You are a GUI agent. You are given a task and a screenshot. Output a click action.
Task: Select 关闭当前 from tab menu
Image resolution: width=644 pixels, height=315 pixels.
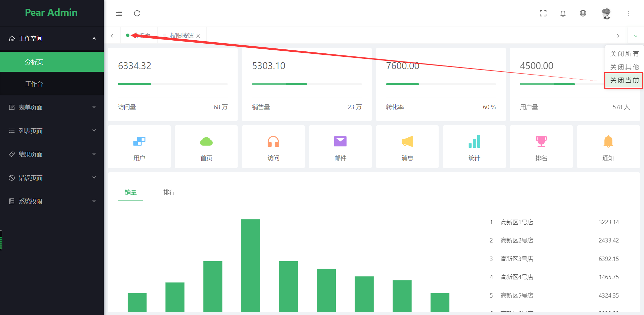point(624,80)
